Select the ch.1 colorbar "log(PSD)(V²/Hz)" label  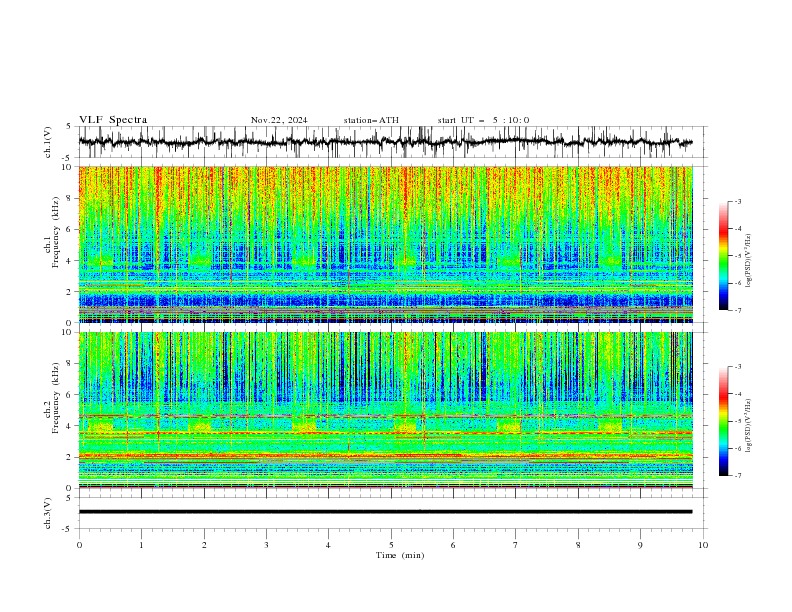coord(749,261)
